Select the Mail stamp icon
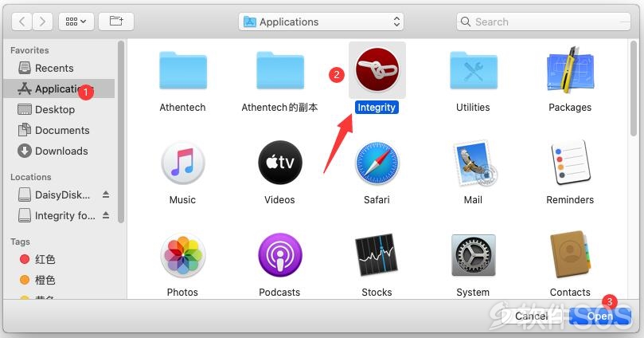 474,163
